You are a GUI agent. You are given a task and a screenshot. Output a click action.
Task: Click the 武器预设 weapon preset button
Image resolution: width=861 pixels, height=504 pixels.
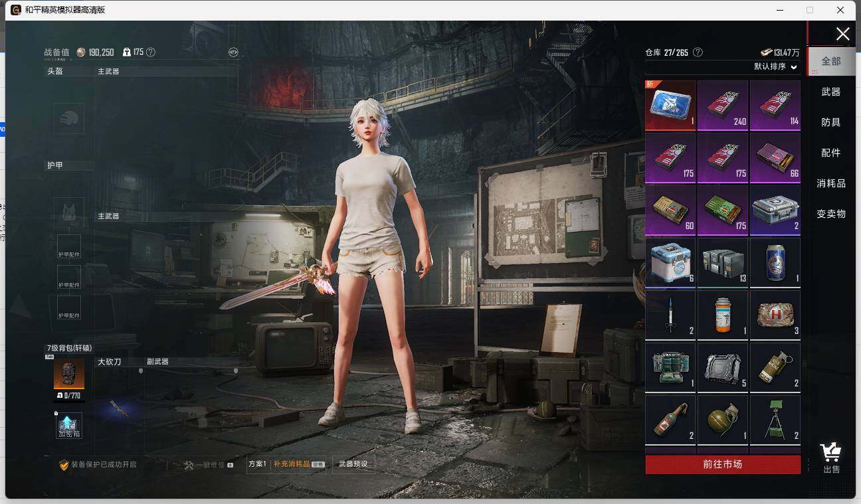(x=353, y=464)
